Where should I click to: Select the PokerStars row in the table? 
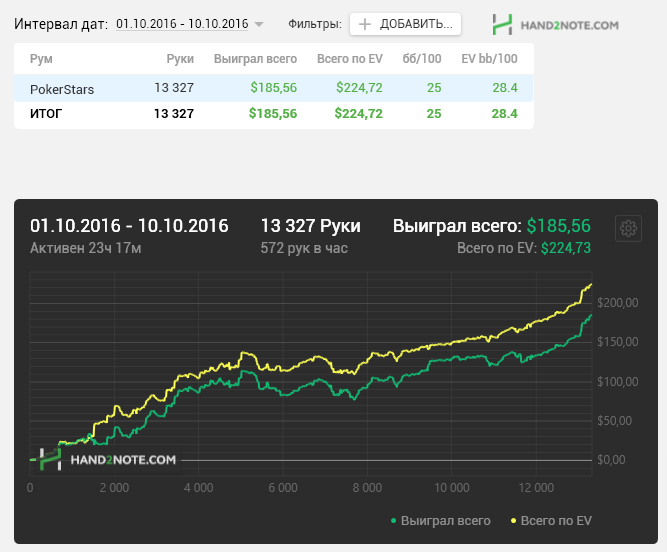pos(274,88)
